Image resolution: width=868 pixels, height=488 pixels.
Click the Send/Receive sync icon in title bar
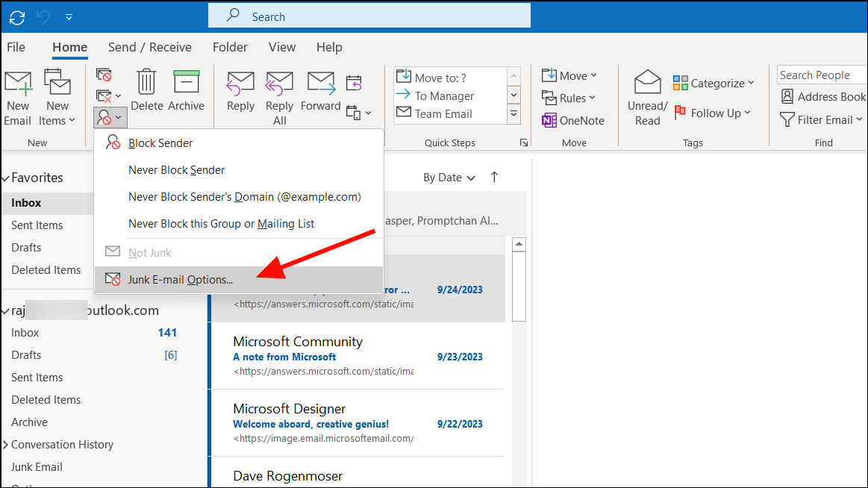(17, 17)
